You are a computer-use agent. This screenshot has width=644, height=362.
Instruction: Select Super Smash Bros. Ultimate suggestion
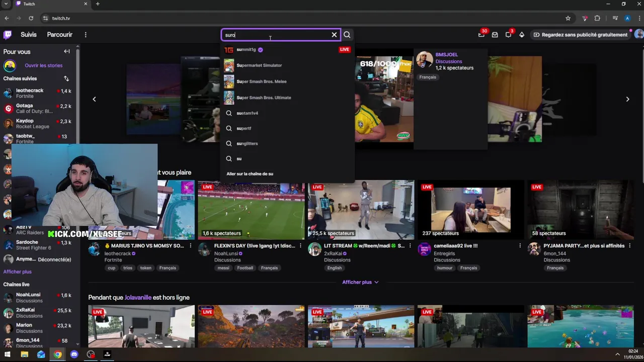pos(288,98)
